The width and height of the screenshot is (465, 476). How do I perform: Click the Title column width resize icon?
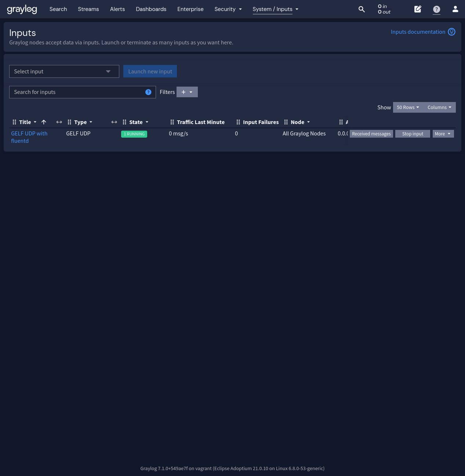coord(59,122)
